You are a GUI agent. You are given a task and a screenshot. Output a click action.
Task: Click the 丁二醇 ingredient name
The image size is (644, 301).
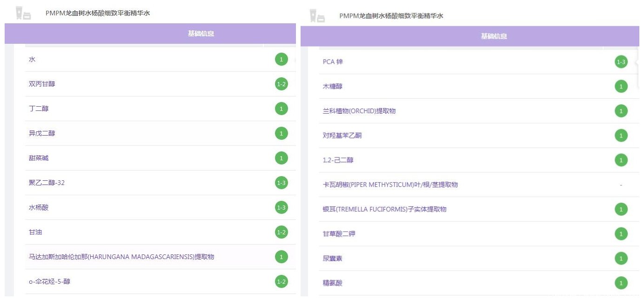point(39,109)
